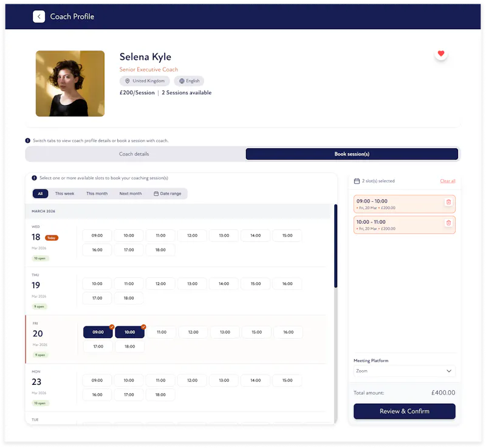Click the MARCH 2026 month header

(43, 211)
